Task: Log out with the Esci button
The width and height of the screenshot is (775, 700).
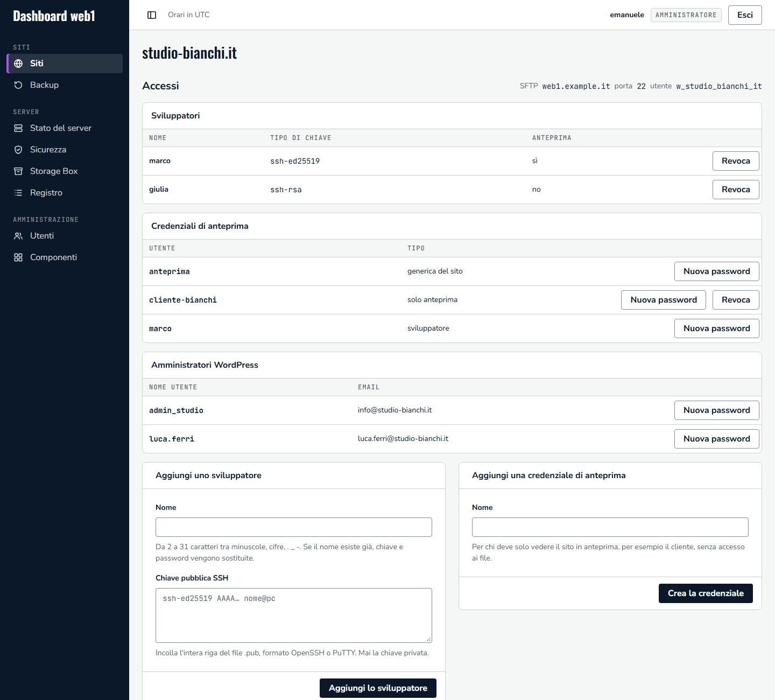Action: click(x=745, y=15)
